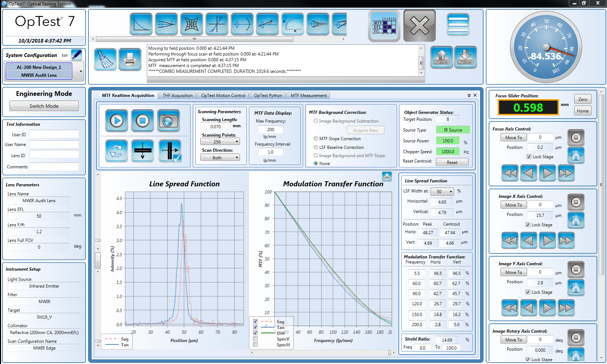Click Focus Axis Move To button
This screenshot has width=607, height=364.
tap(514, 138)
